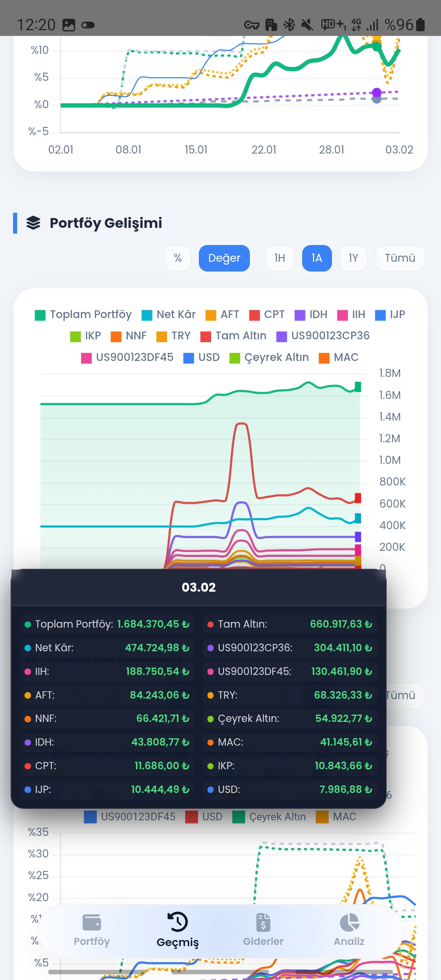Tap the layers icon beside Portföy Gelişimi

coord(33,223)
